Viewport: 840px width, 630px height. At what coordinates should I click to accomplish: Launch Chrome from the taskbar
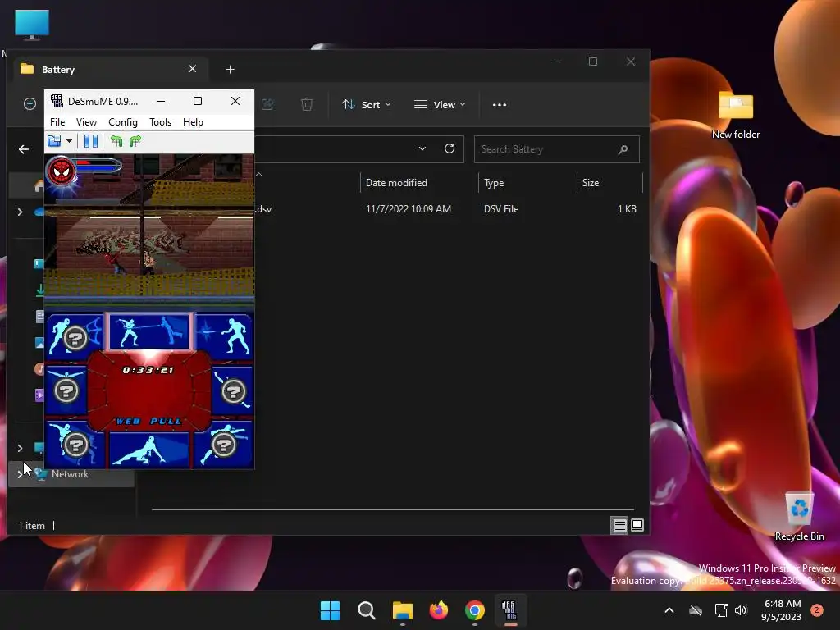pyautogui.click(x=475, y=610)
